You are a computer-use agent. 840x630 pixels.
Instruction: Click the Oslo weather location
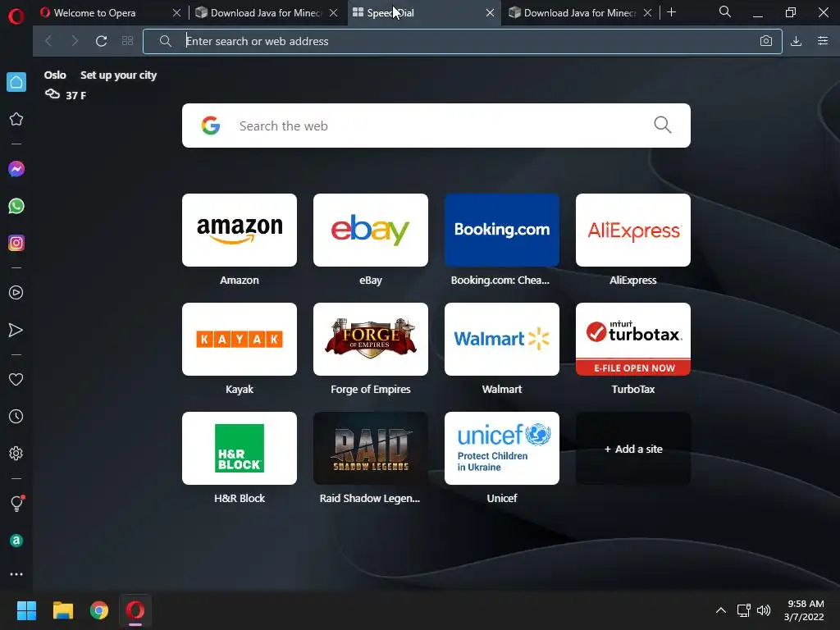tap(55, 75)
